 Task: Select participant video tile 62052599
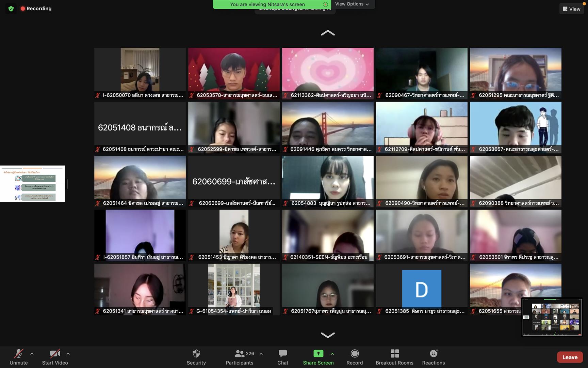(x=234, y=127)
